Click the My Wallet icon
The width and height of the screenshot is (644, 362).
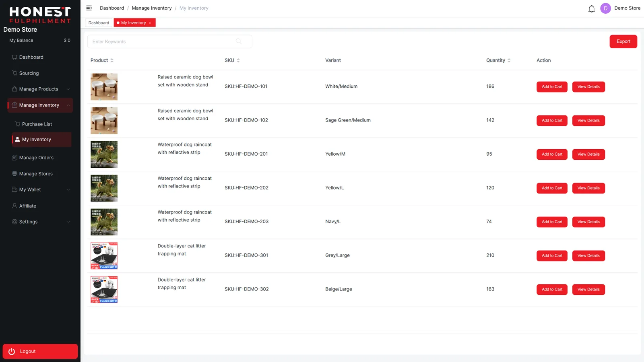(x=14, y=189)
